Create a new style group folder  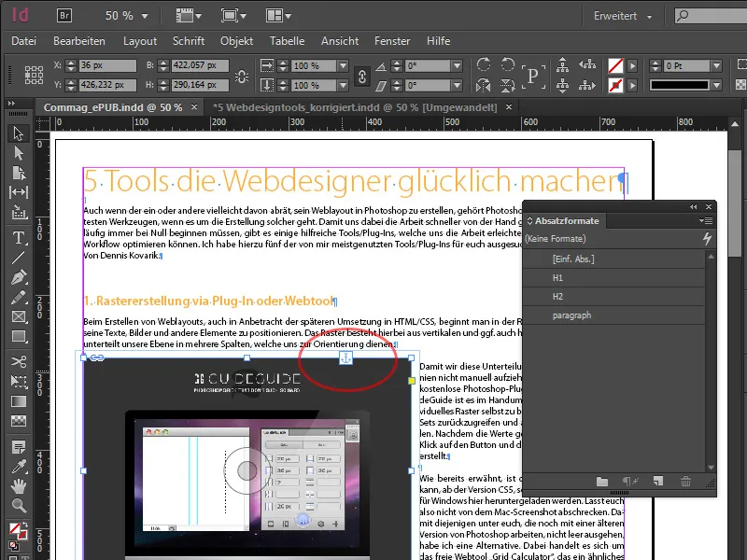click(601, 481)
